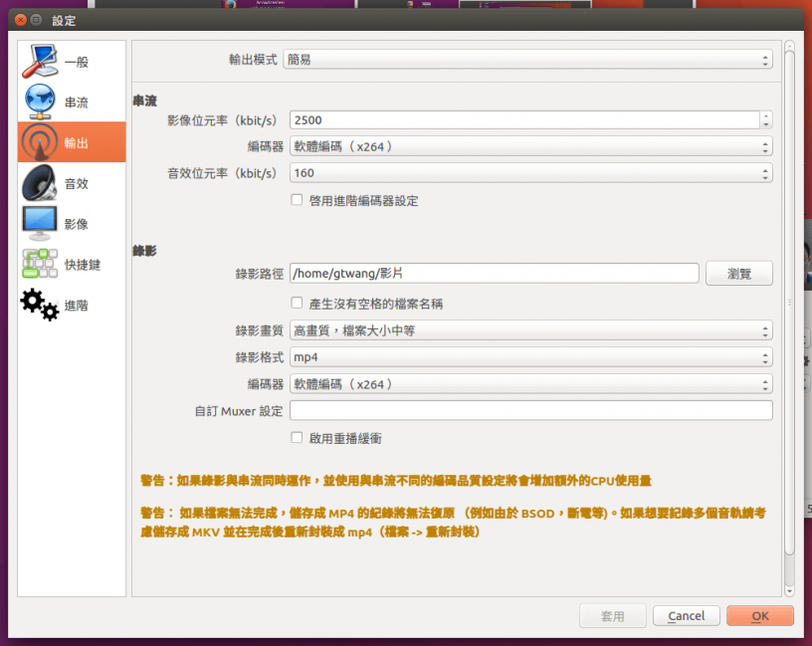
Task: Enable 啟用進階編碼器設定 checkbox
Action: (296, 199)
